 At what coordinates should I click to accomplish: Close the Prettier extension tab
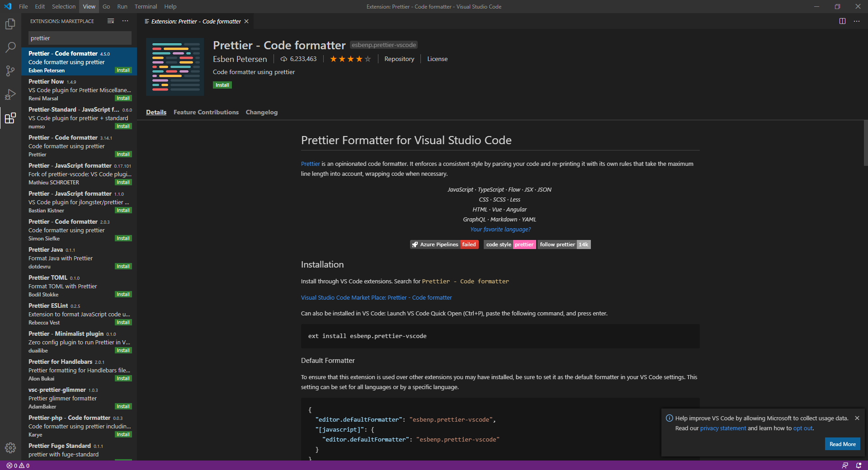point(246,21)
